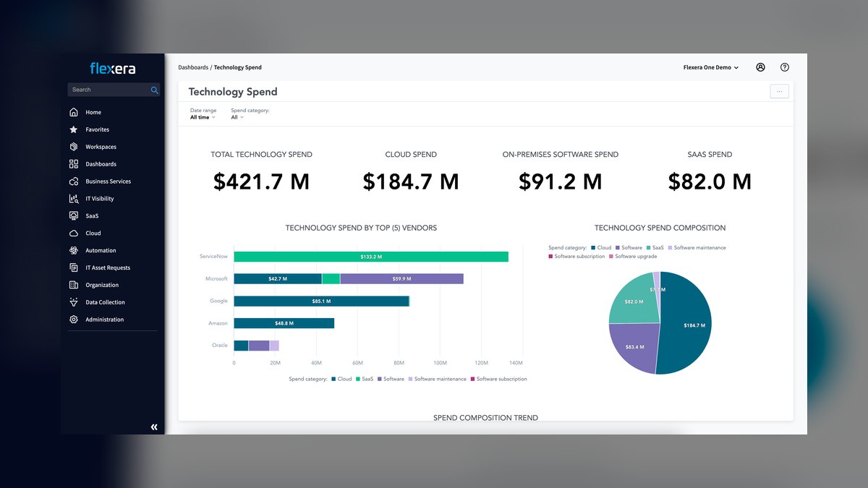Collapse the sidebar with the double chevron
Viewport: 868px width, 488px height.
[x=154, y=427]
